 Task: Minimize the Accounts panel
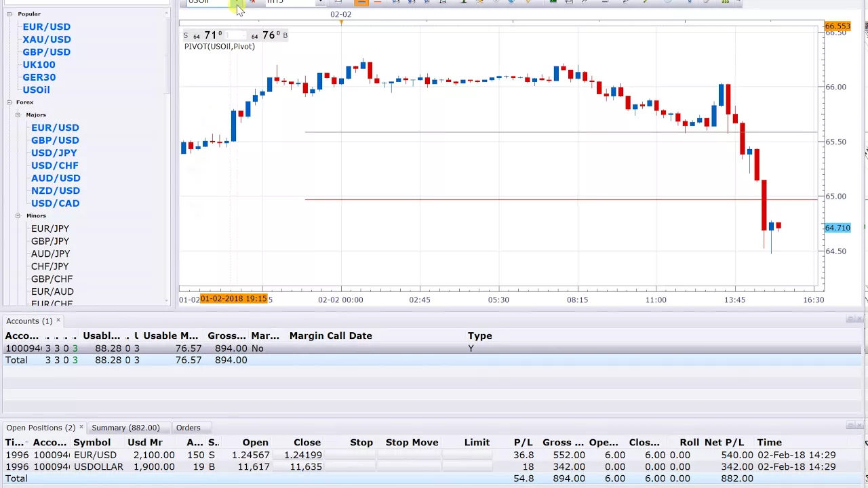coord(850,320)
